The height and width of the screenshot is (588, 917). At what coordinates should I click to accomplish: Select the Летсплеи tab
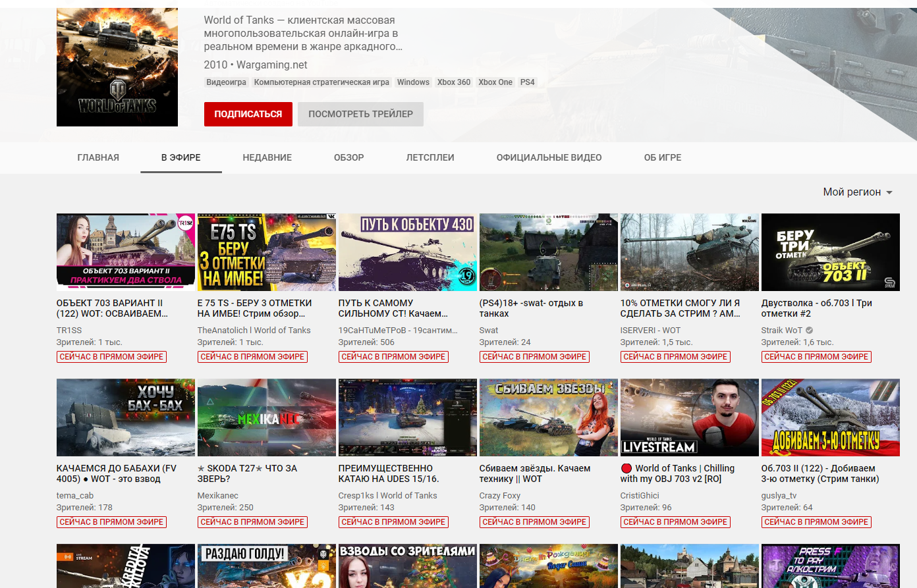click(430, 158)
